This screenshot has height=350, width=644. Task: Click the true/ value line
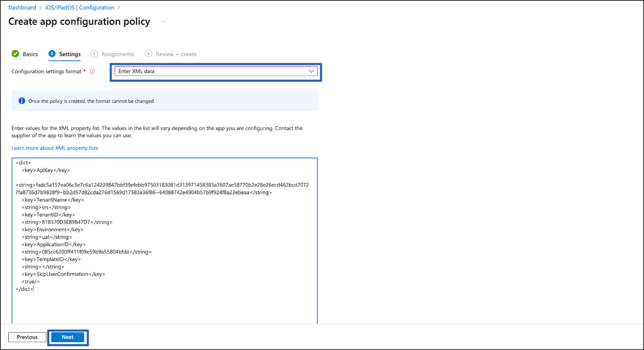(x=31, y=282)
